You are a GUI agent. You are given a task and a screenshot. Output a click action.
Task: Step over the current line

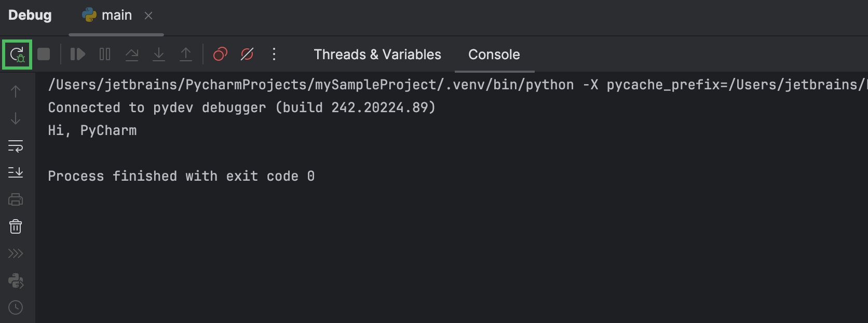click(x=131, y=54)
